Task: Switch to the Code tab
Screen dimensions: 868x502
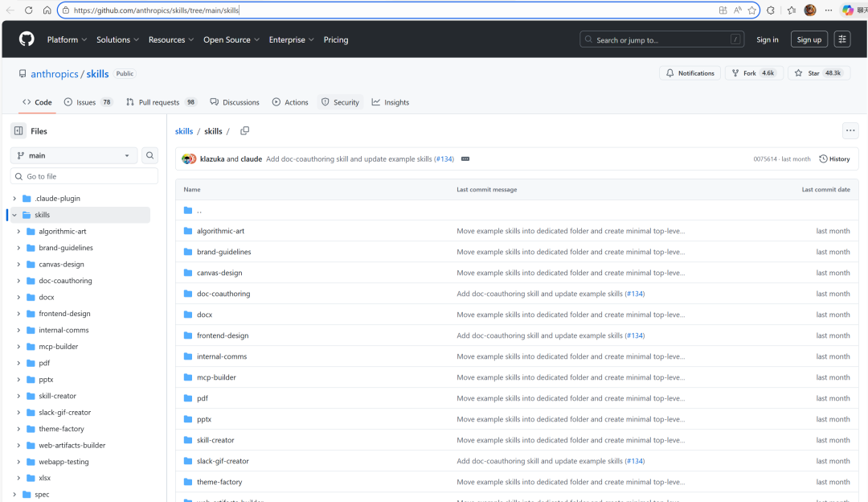Action: click(37, 102)
